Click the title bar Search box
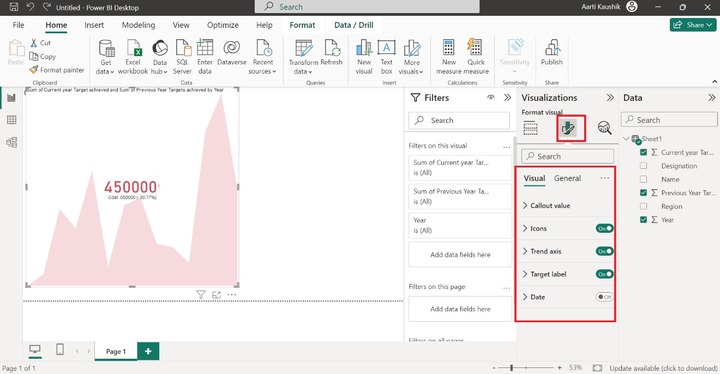 (x=367, y=7)
